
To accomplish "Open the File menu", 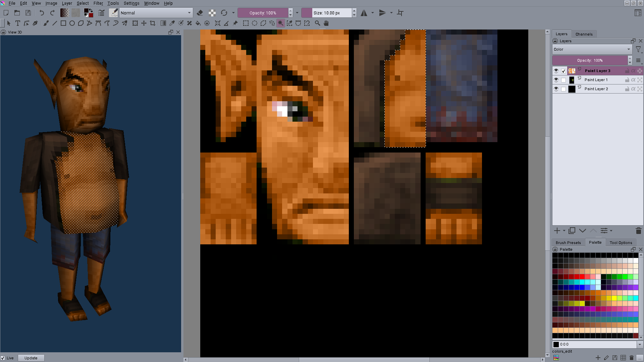I will tap(12, 3).
